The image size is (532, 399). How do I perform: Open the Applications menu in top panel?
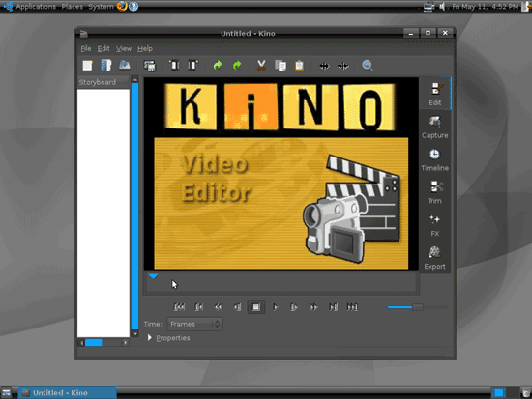[x=36, y=7]
